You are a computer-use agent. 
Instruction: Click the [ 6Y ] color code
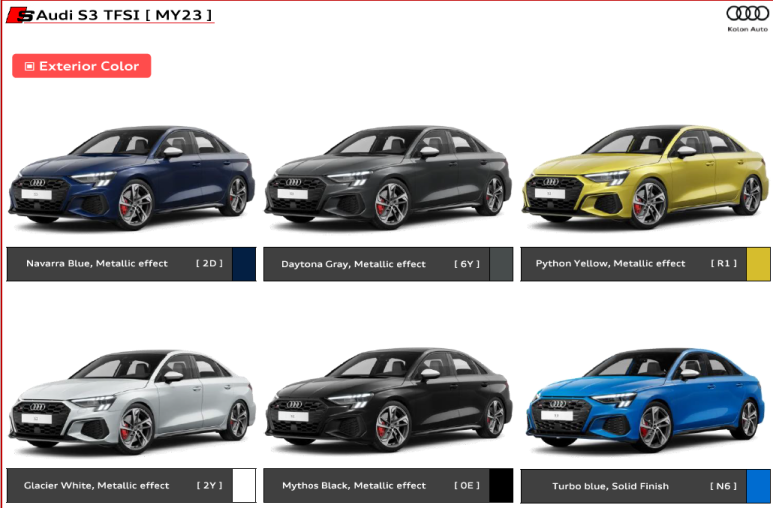467,264
